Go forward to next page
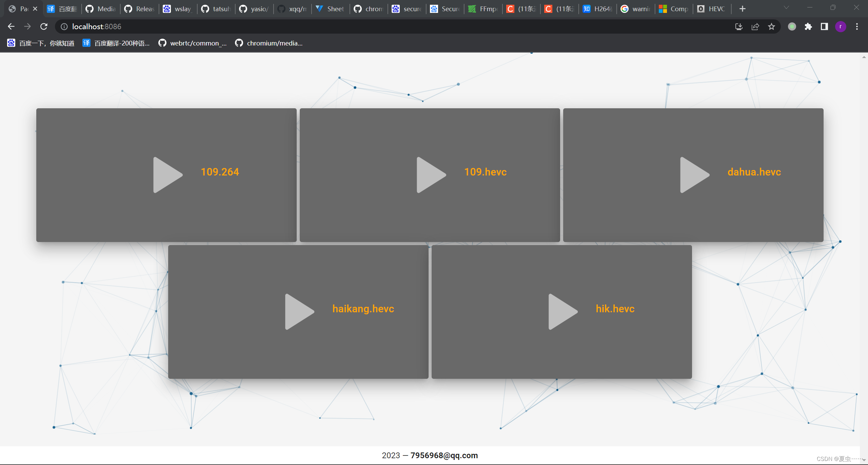Screen dimensions: 868x465 (x=27, y=26)
